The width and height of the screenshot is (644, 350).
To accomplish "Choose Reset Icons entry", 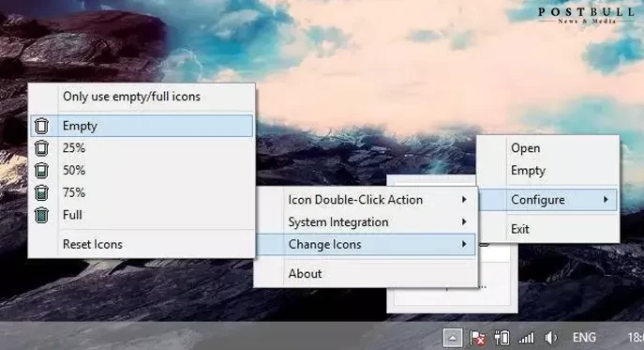I will (x=93, y=244).
